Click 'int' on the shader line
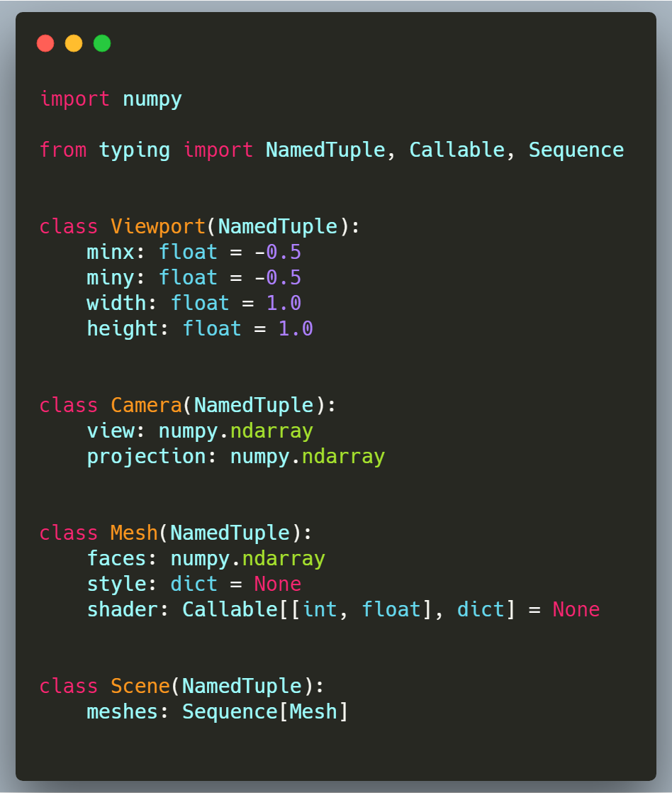Image resolution: width=672 pixels, height=793 pixels. coord(320,609)
